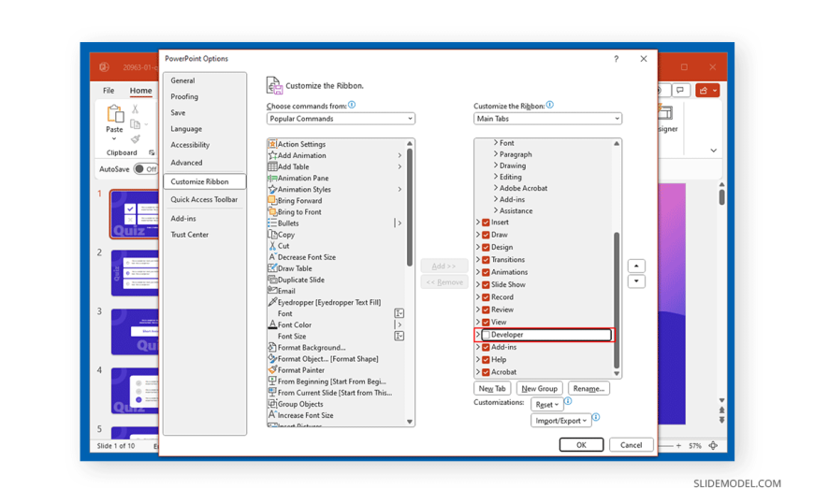Select the Eyedropper command icon

[x=272, y=302]
